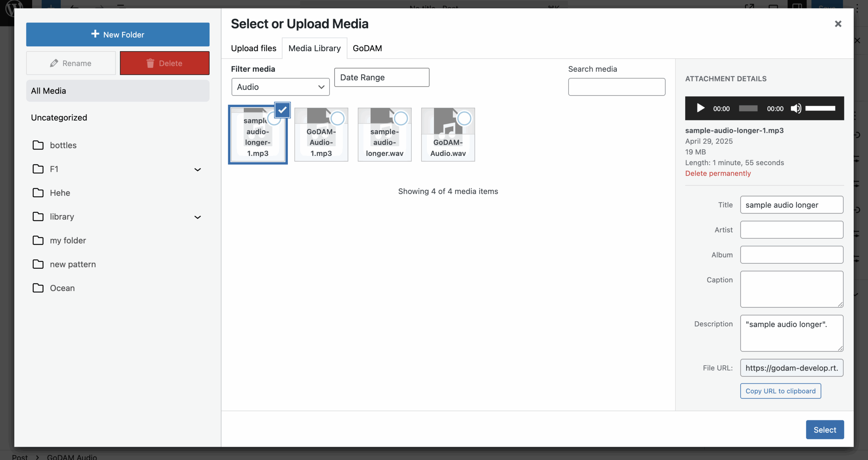Expand the library folder chevron
This screenshot has width=868, height=460.
click(197, 217)
